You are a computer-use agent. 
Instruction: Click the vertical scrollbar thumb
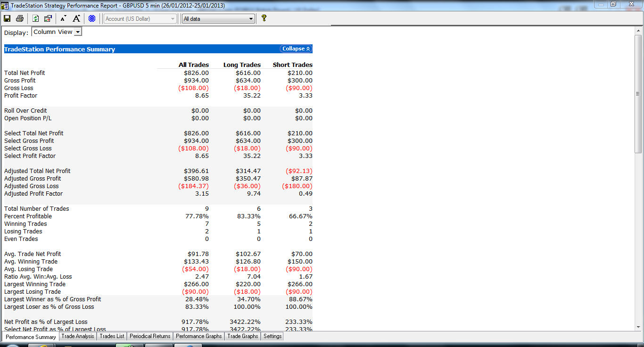638,94
